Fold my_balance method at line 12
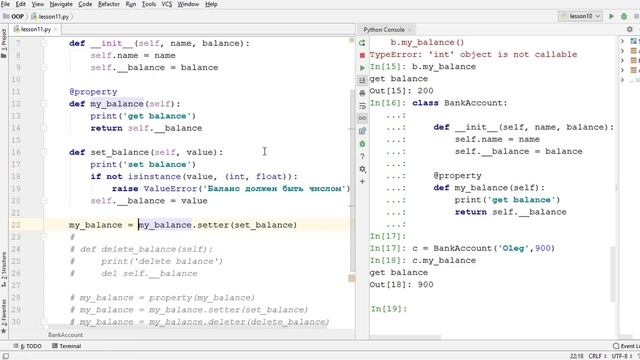The width and height of the screenshot is (640, 360). click(44, 104)
